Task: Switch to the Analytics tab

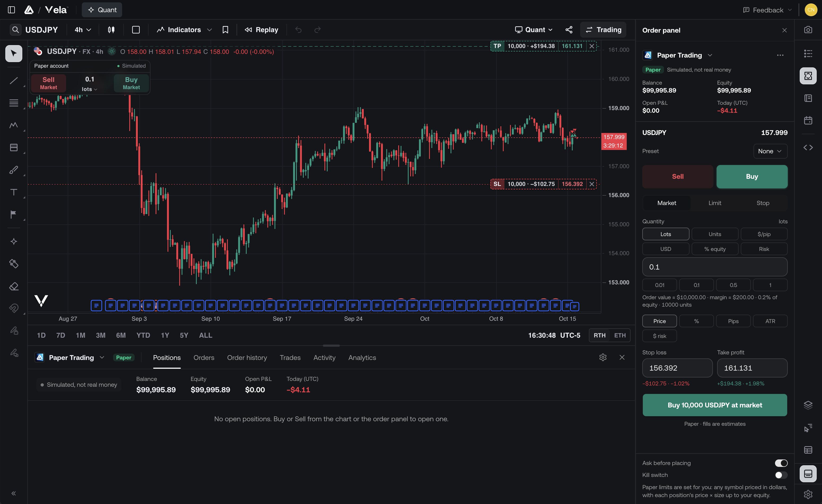Action: pos(362,357)
